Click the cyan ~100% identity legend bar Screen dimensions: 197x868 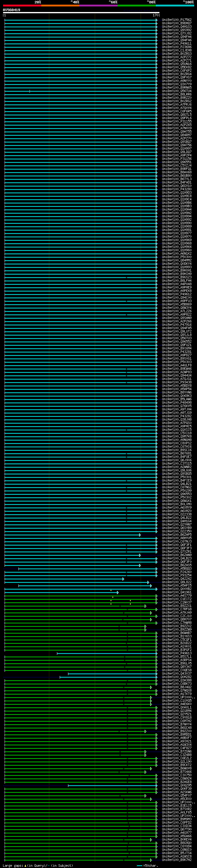[175, 6]
